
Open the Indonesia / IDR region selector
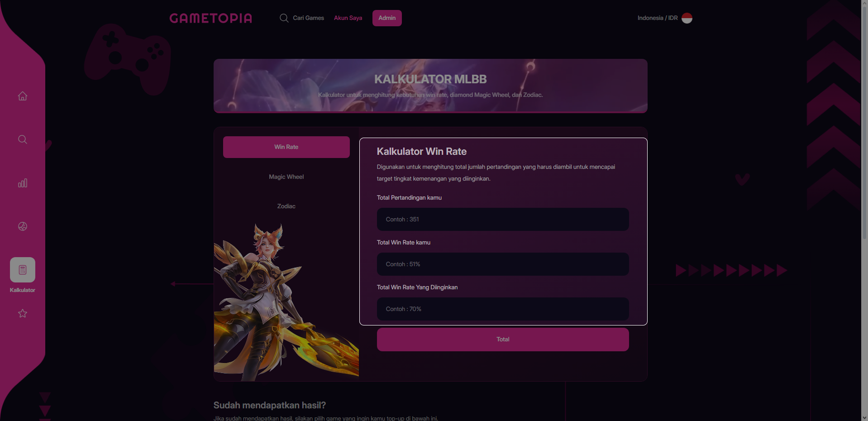[665, 18]
